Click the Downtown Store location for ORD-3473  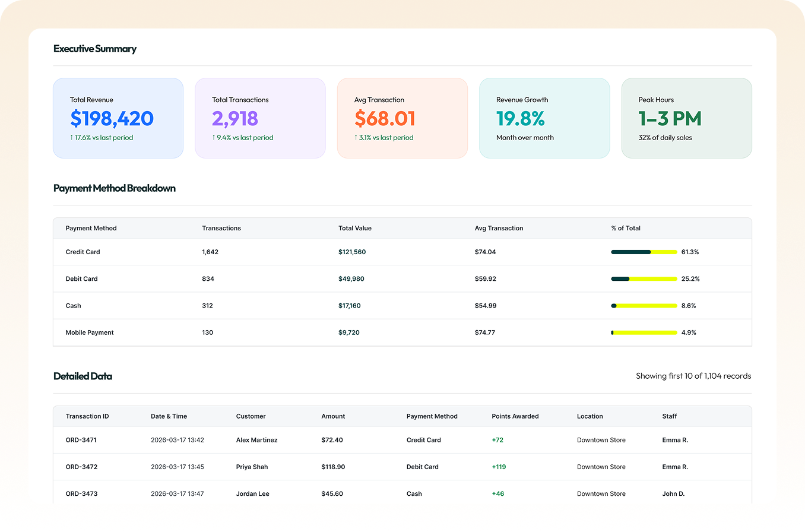pos(601,493)
